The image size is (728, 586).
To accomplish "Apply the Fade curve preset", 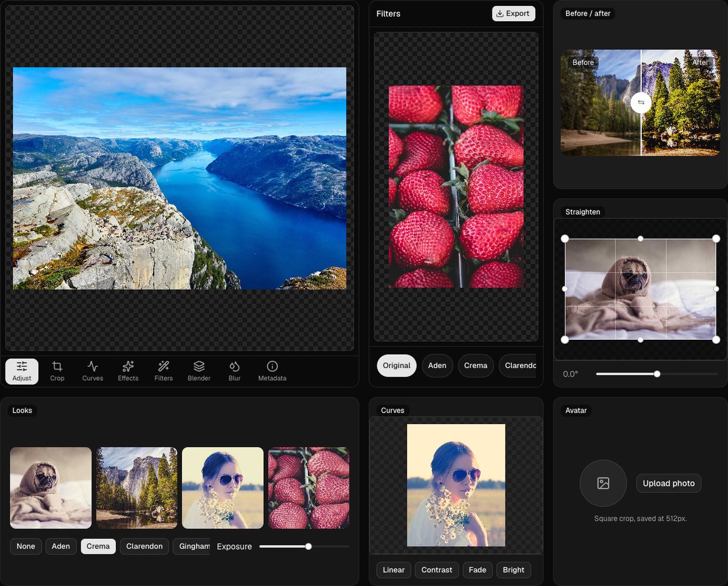I will pyautogui.click(x=477, y=570).
